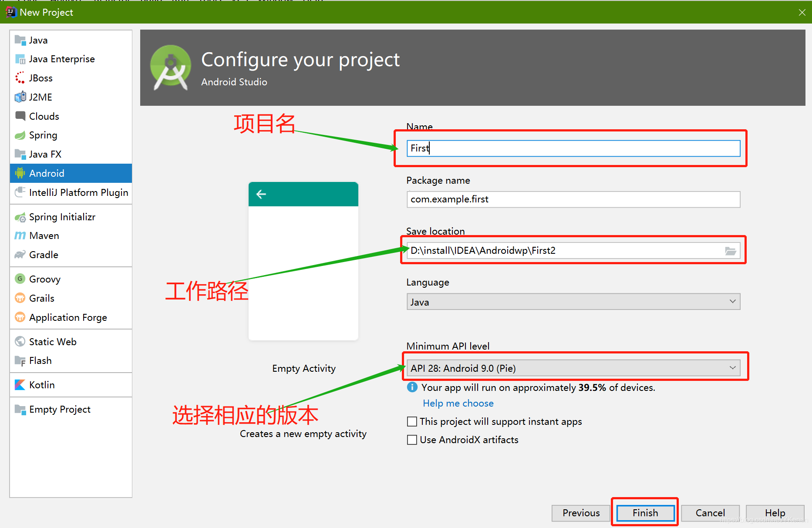Select IntelliJ Platform Plugin label
The width and height of the screenshot is (812, 528).
coord(79,192)
